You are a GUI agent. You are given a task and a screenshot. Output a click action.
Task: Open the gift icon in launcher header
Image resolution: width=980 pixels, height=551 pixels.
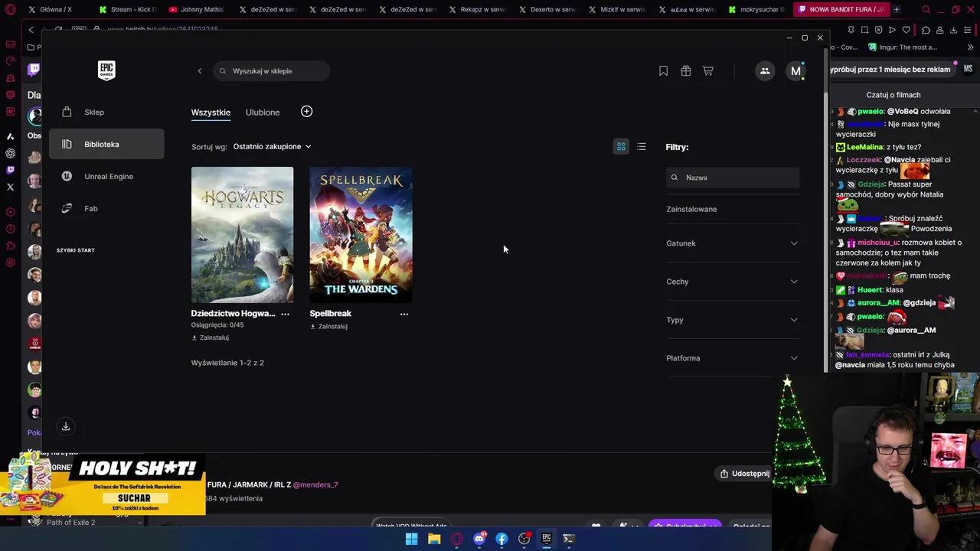tap(686, 71)
